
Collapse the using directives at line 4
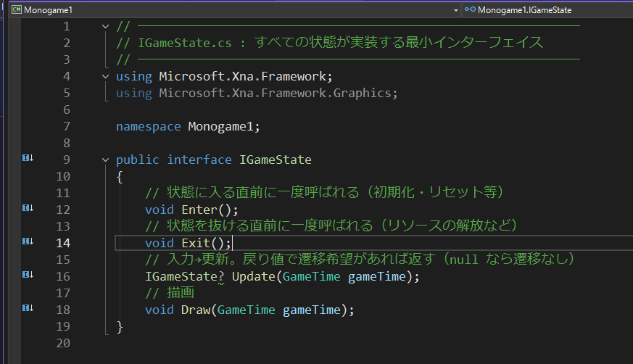point(108,76)
